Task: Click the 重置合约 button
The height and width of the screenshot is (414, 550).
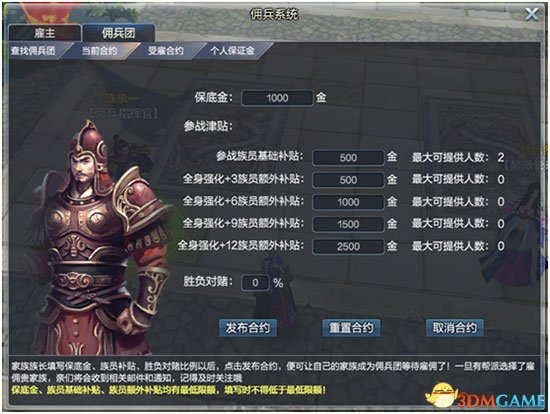Action: click(351, 328)
